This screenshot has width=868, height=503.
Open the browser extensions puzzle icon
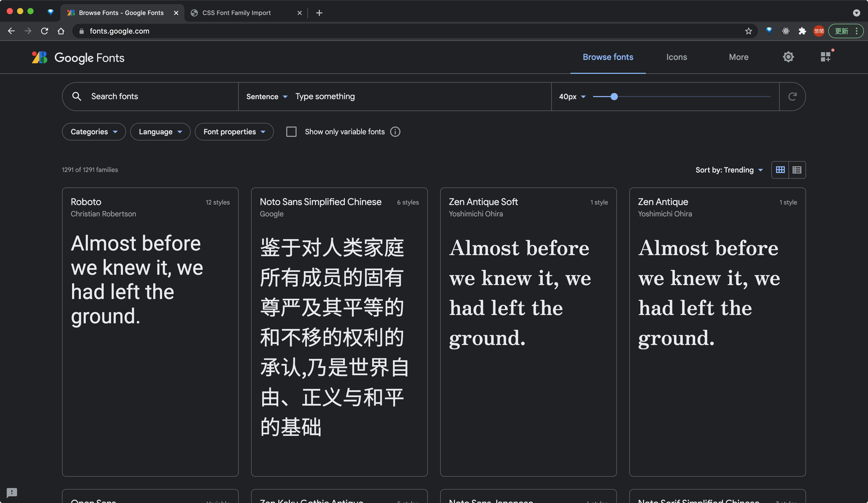tap(802, 31)
